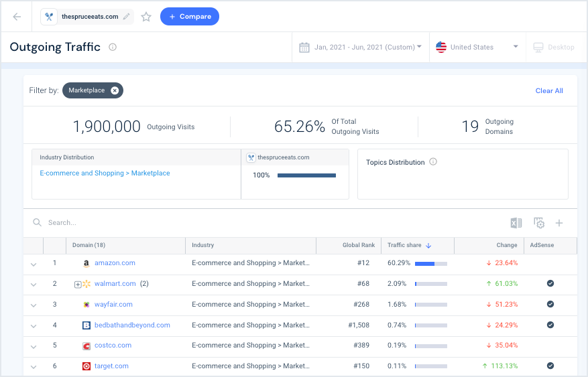The image size is (588, 377).
Task: Click the walmart.com spark favicon
Action: click(86, 284)
